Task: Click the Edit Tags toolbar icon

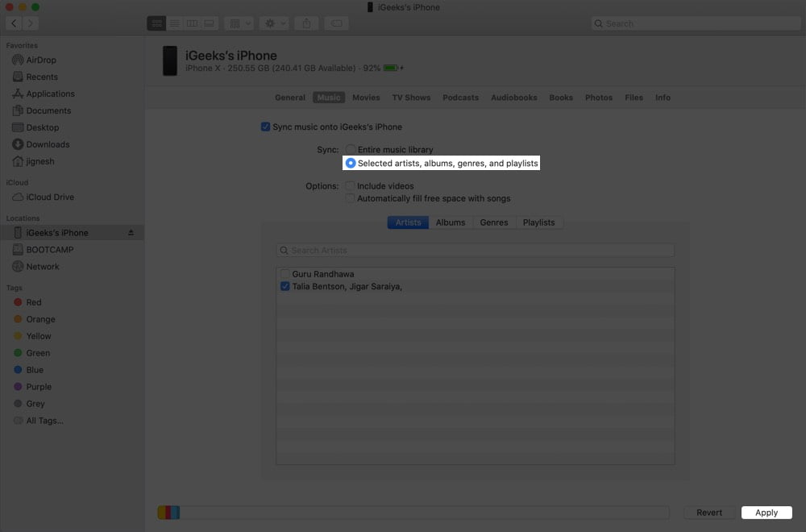Action: click(336, 23)
